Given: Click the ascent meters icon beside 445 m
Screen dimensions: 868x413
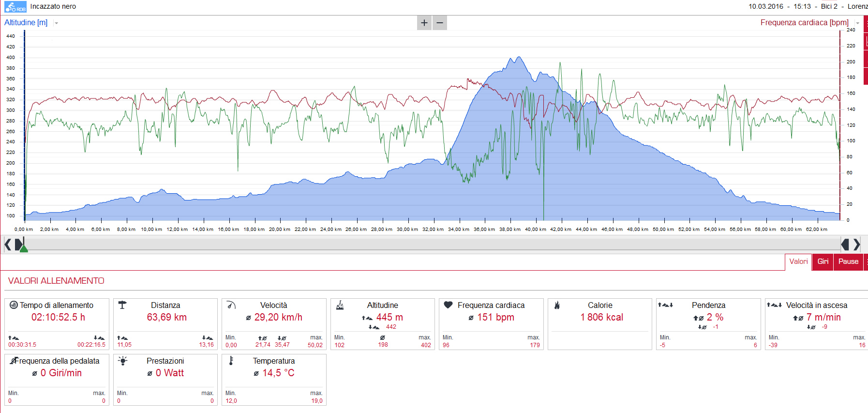Looking at the screenshot, I should pos(367,318).
